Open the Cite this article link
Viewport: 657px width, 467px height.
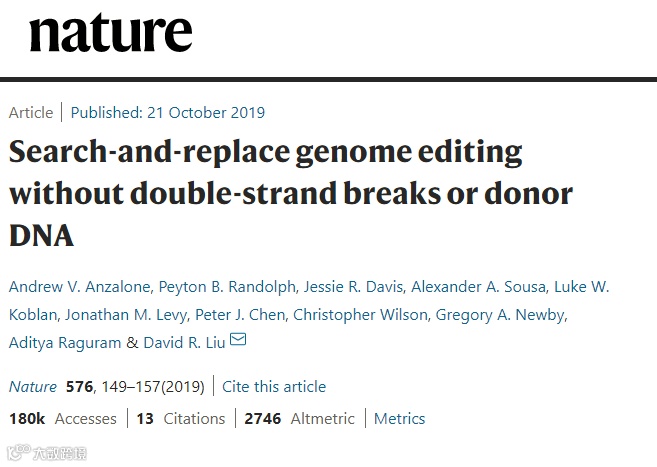point(274,386)
